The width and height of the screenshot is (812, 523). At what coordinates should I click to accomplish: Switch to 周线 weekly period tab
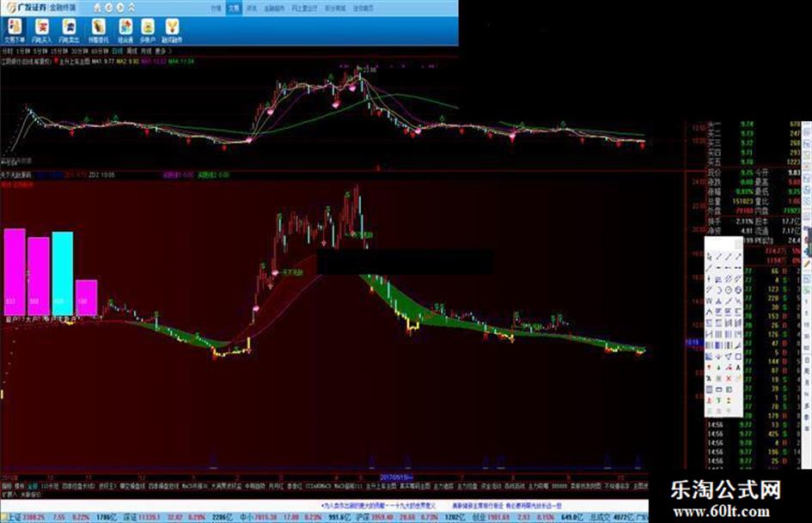[132, 52]
